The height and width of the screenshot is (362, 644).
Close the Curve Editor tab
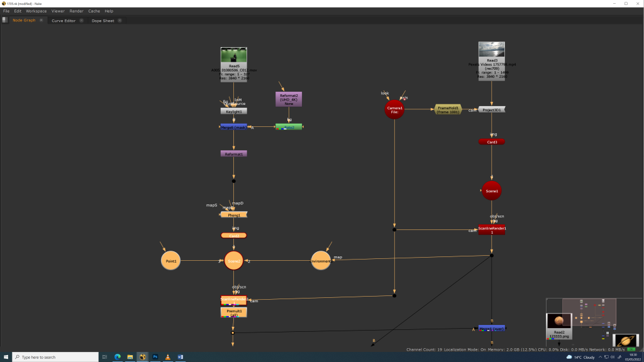coord(81,21)
